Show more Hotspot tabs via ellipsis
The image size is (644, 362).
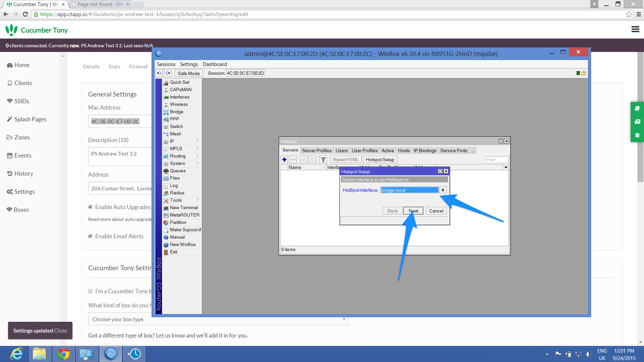[473, 151]
